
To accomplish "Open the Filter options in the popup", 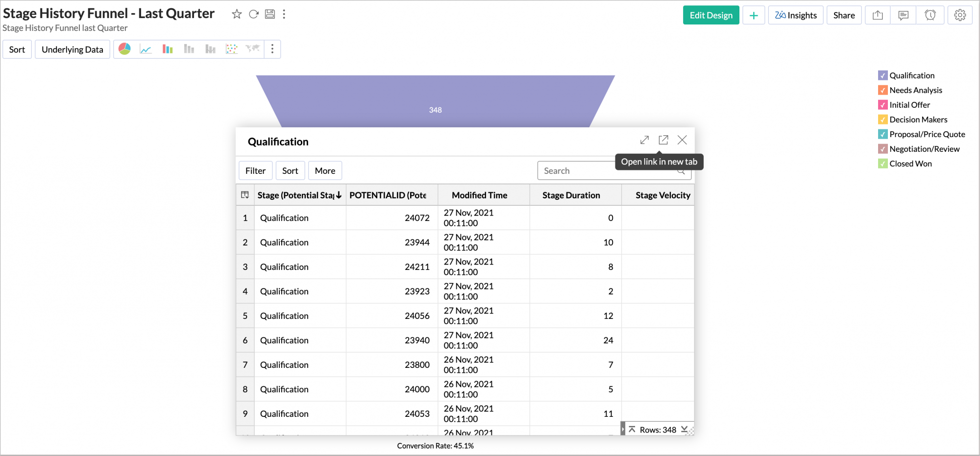I will click(x=255, y=170).
